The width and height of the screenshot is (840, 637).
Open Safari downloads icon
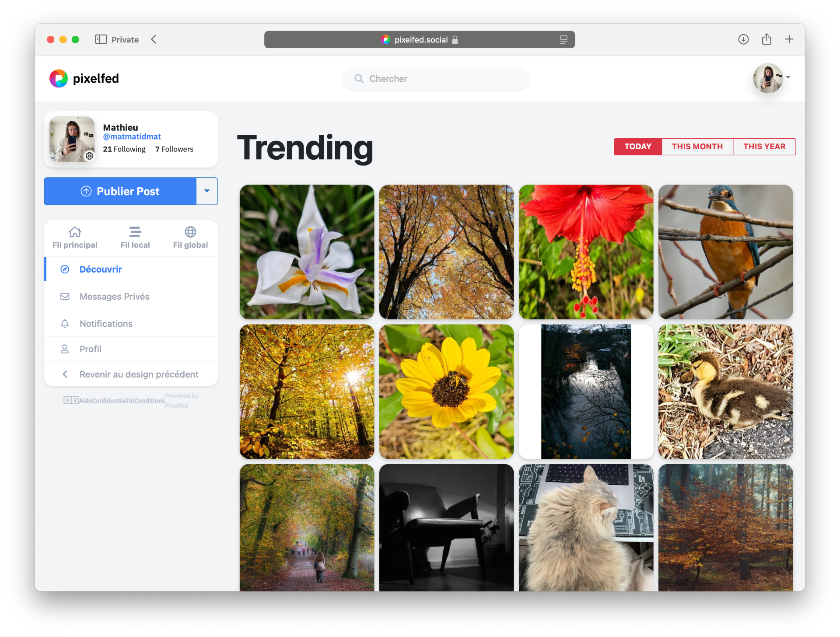coord(743,39)
